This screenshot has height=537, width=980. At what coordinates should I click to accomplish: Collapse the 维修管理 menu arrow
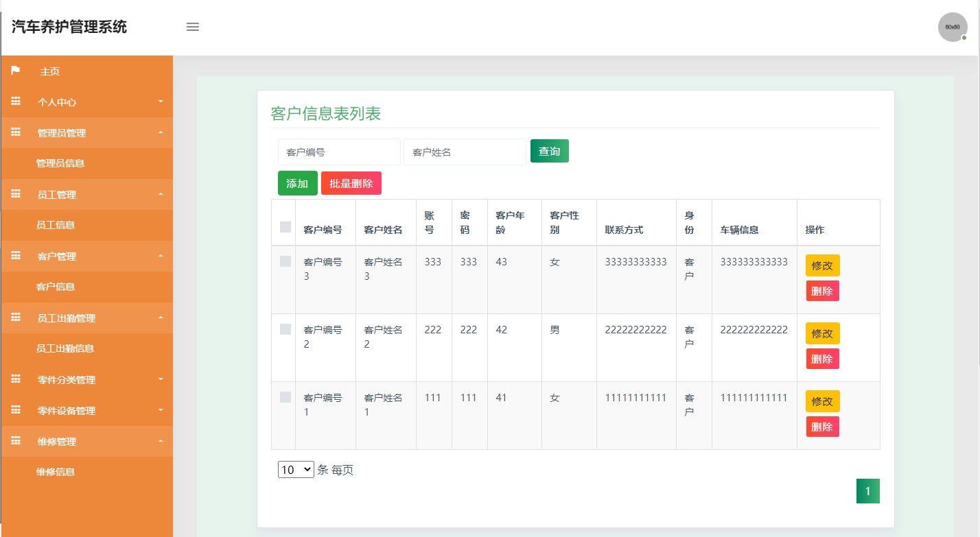point(161,441)
